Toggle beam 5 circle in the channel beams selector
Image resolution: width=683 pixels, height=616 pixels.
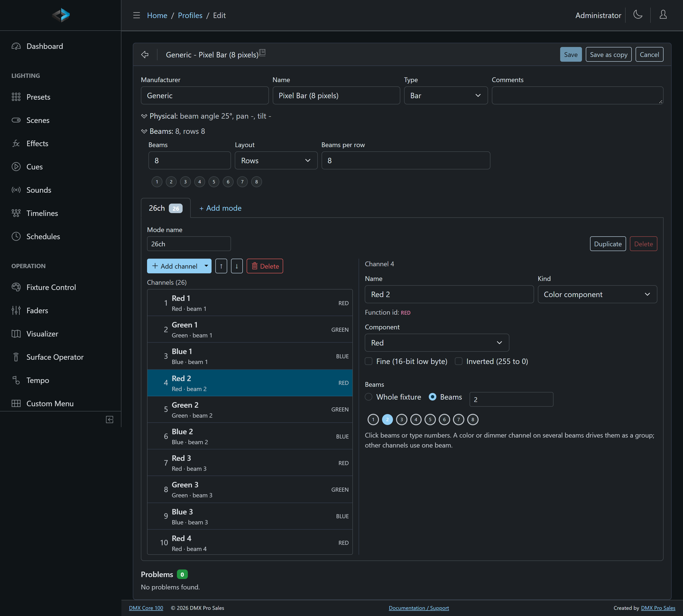[x=430, y=420]
